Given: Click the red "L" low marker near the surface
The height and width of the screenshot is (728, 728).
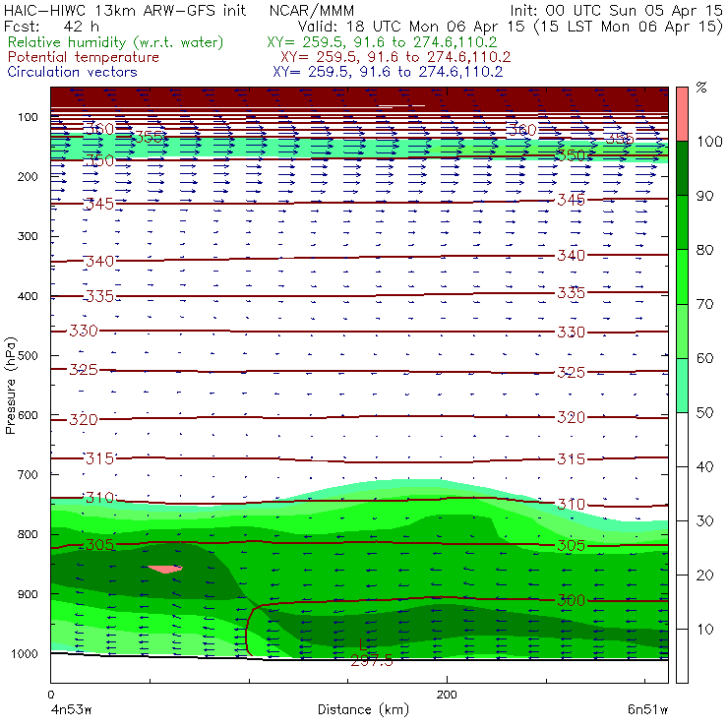Looking at the screenshot, I should [363, 644].
